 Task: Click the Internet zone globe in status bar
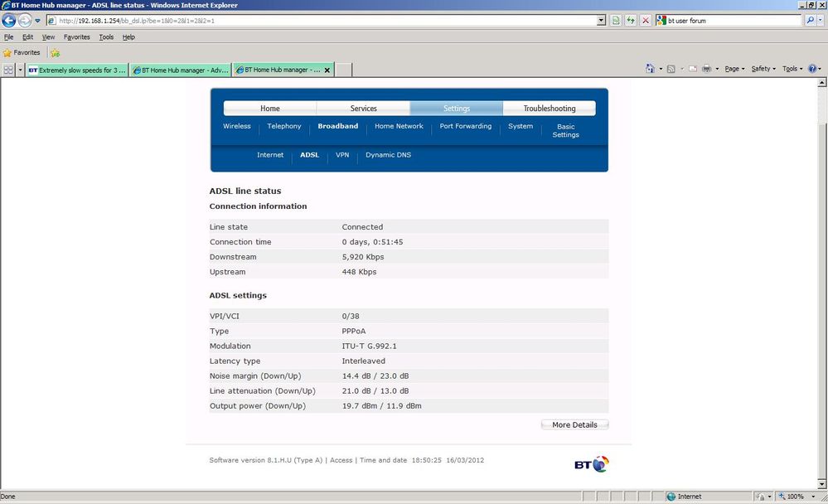671,497
